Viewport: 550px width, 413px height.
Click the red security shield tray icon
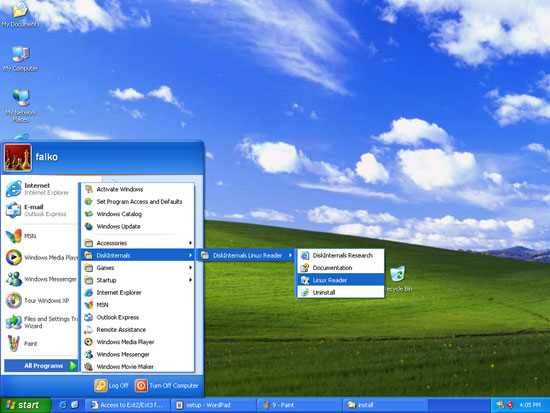pyautogui.click(x=510, y=405)
